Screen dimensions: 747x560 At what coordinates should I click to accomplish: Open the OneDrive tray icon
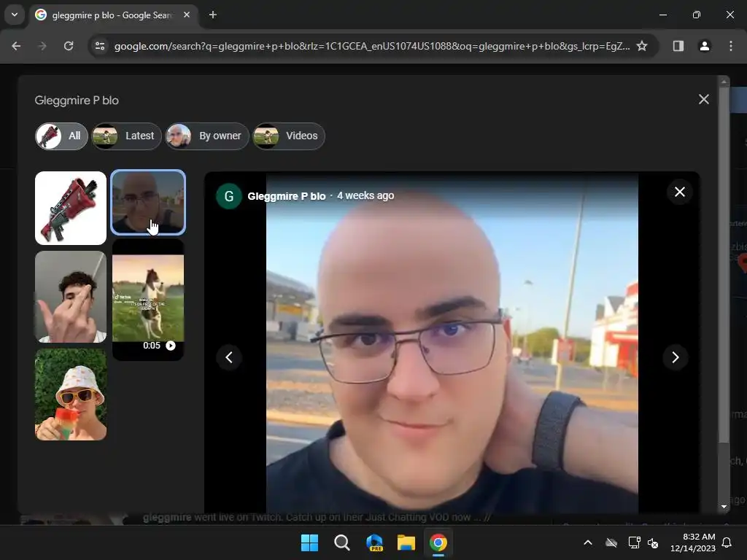pos(611,542)
